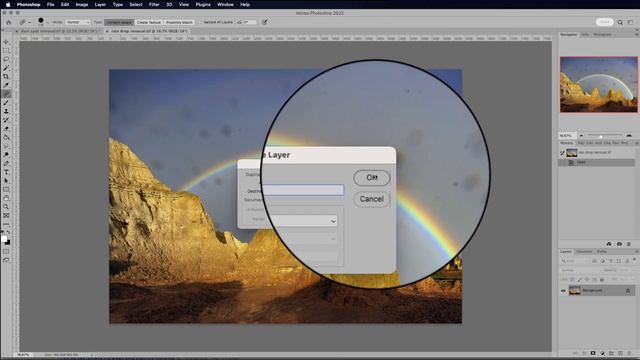Select the Hand tool
This screenshot has height=360, width=640.
6,198
